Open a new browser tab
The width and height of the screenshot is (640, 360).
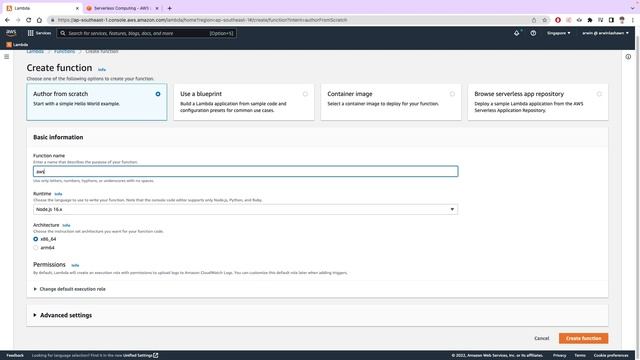169,8
